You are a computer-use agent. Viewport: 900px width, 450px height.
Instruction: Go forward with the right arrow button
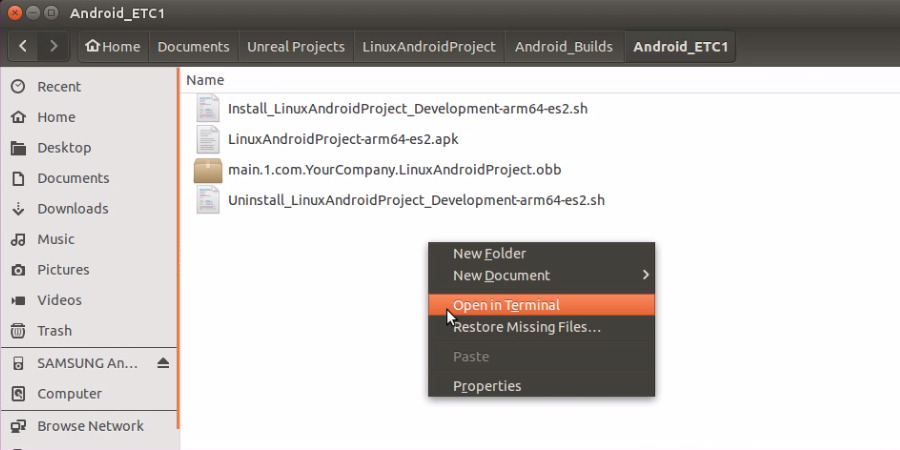53,46
